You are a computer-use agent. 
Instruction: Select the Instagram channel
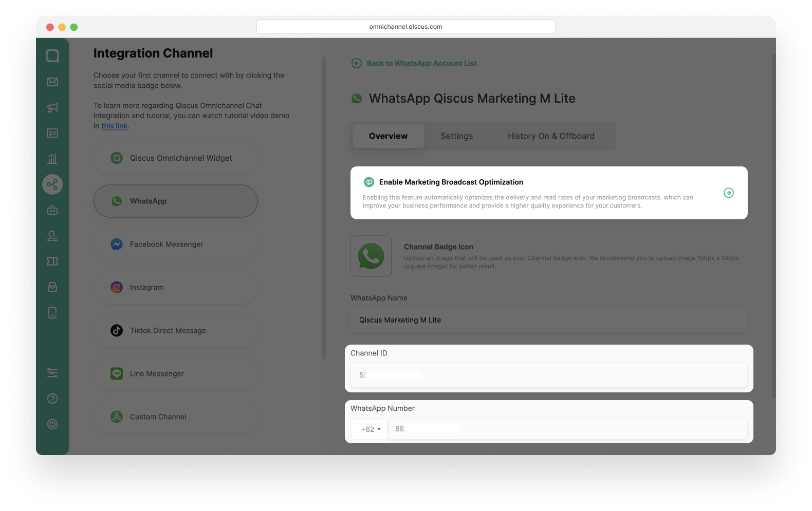coord(176,288)
